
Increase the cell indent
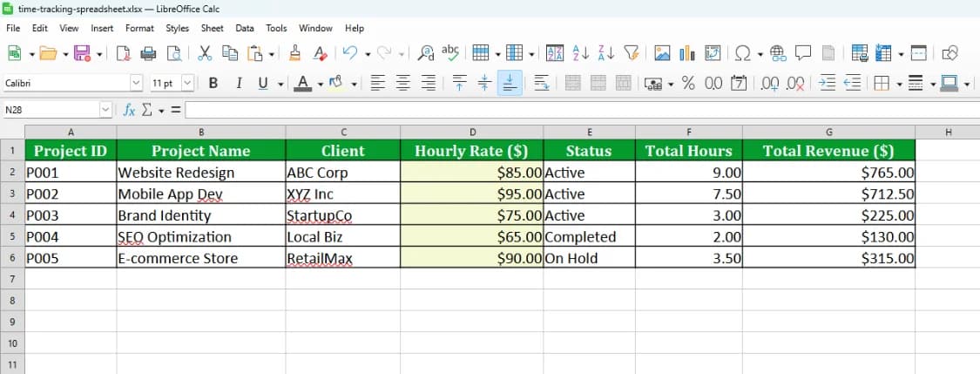click(827, 83)
